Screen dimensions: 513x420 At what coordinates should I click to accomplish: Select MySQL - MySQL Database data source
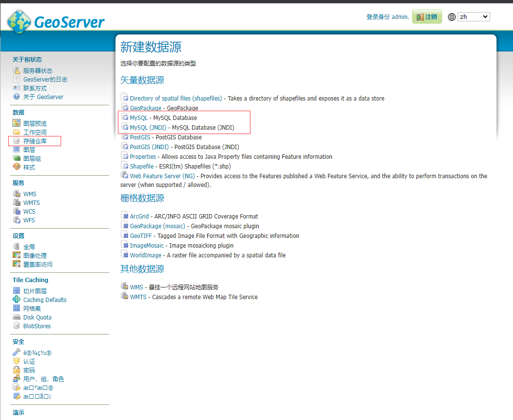pos(137,118)
